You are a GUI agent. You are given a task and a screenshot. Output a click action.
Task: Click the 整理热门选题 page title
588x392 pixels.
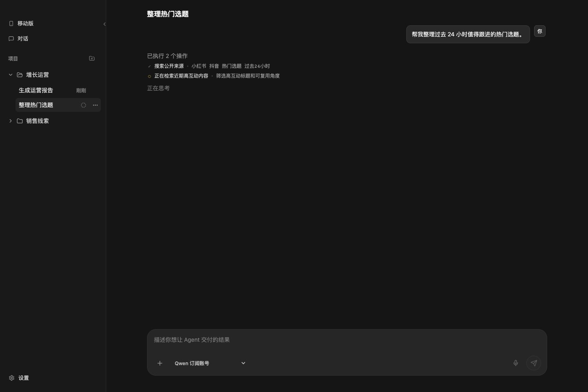[168, 14]
